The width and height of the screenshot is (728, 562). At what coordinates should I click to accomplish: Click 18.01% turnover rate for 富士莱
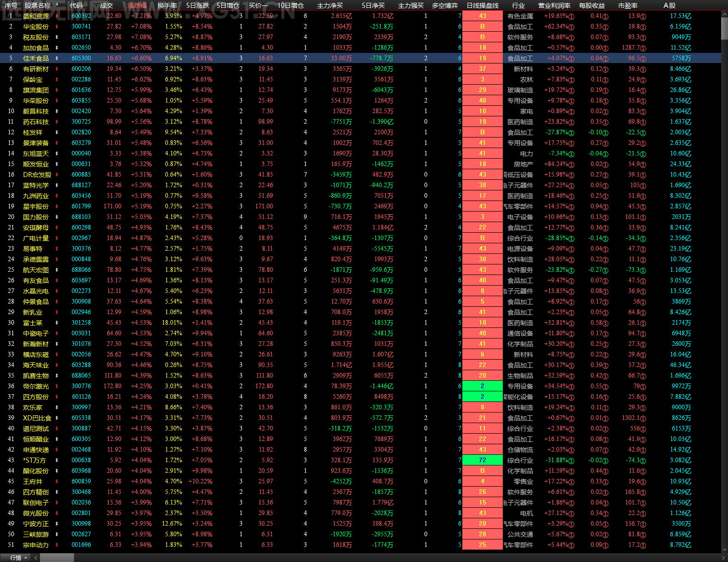pos(172,323)
